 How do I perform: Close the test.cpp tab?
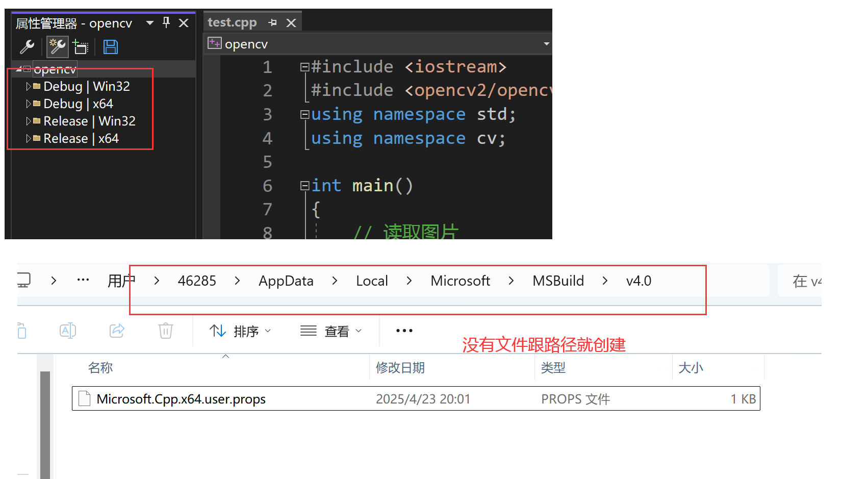click(291, 23)
